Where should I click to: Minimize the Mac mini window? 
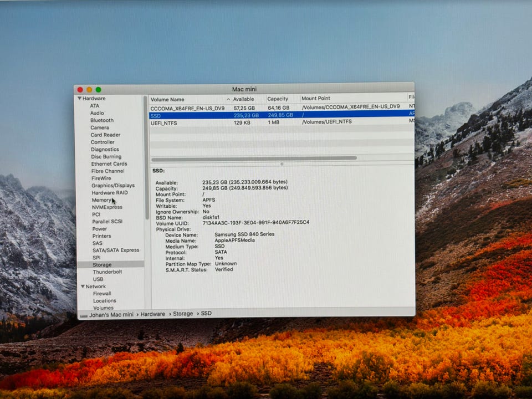point(89,90)
